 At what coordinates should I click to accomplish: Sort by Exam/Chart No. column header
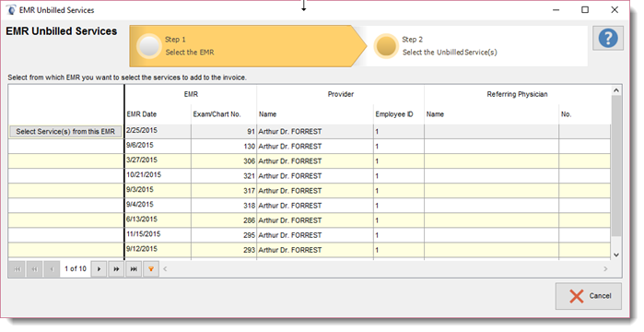pos(217,114)
